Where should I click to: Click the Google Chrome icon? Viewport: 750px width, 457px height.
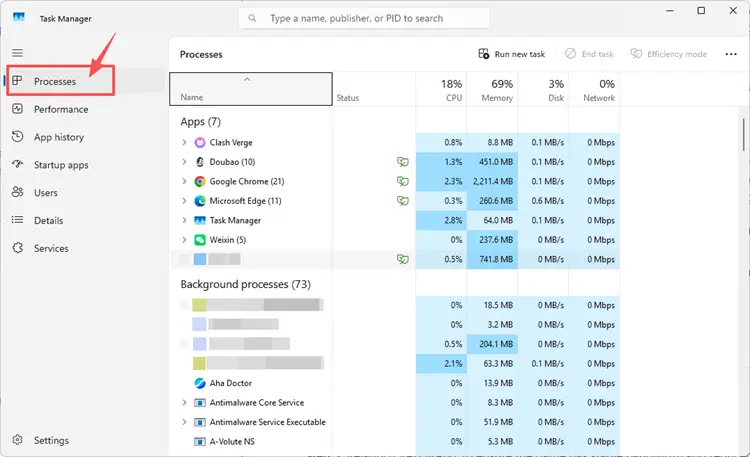click(x=200, y=181)
